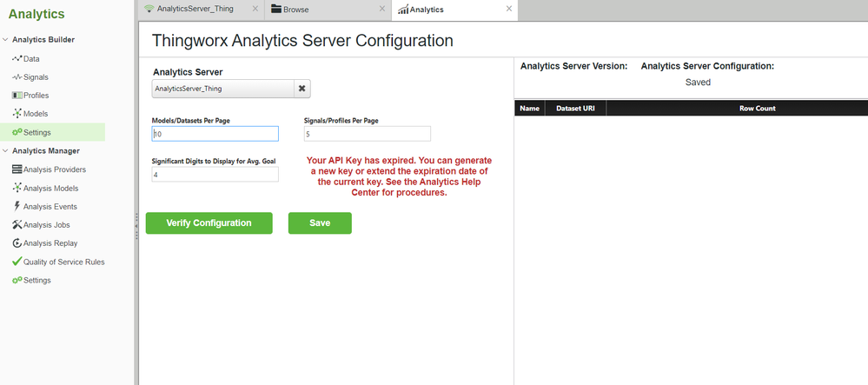This screenshot has width=868, height=385.
Task: Open Analysis Models
Action: click(50, 189)
